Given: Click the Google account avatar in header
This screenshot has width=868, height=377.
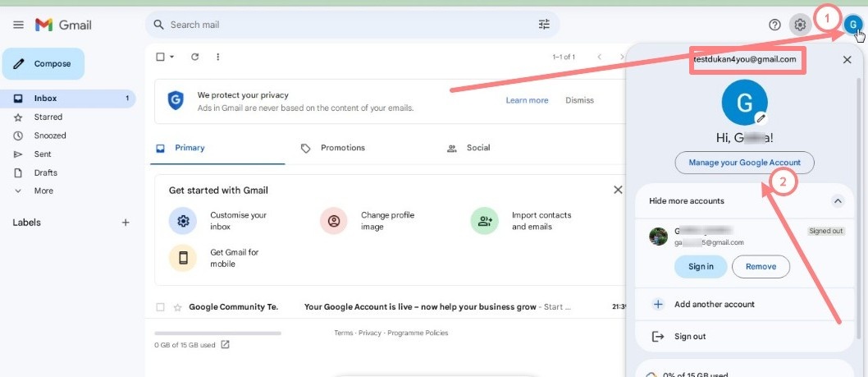Looking at the screenshot, I should (853, 25).
